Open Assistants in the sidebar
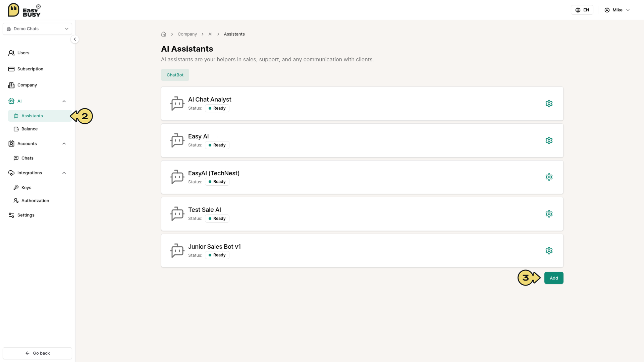 pos(40,116)
